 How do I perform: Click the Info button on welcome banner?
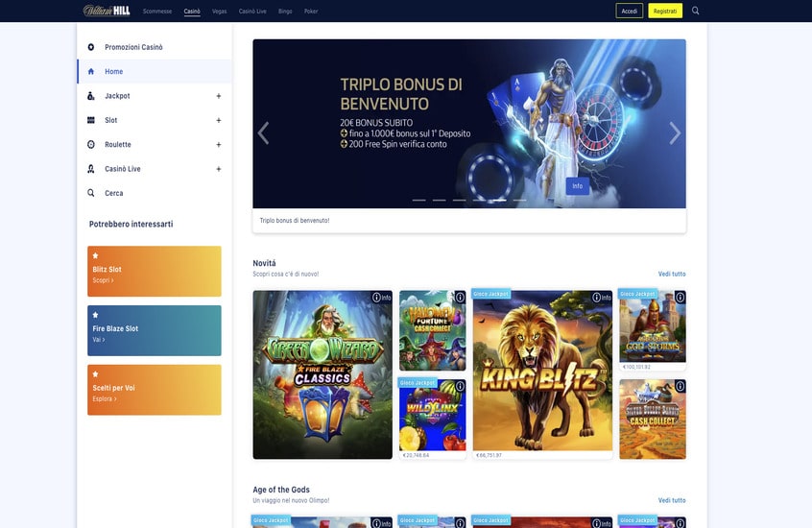tap(578, 186)
